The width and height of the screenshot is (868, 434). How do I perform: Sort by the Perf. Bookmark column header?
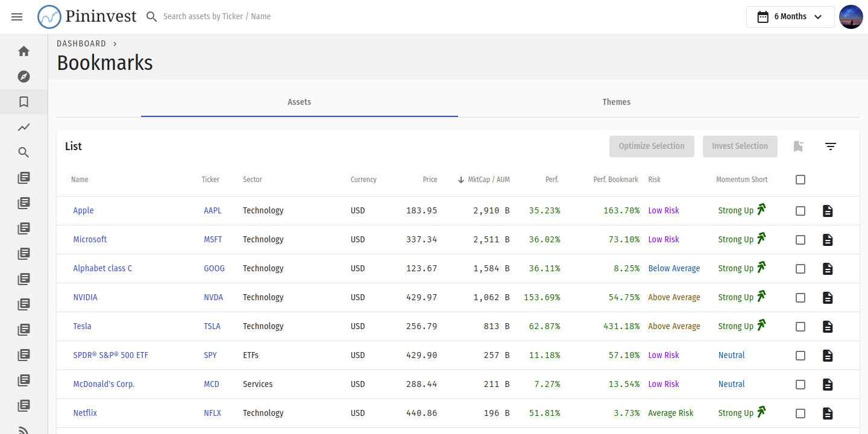615,180
